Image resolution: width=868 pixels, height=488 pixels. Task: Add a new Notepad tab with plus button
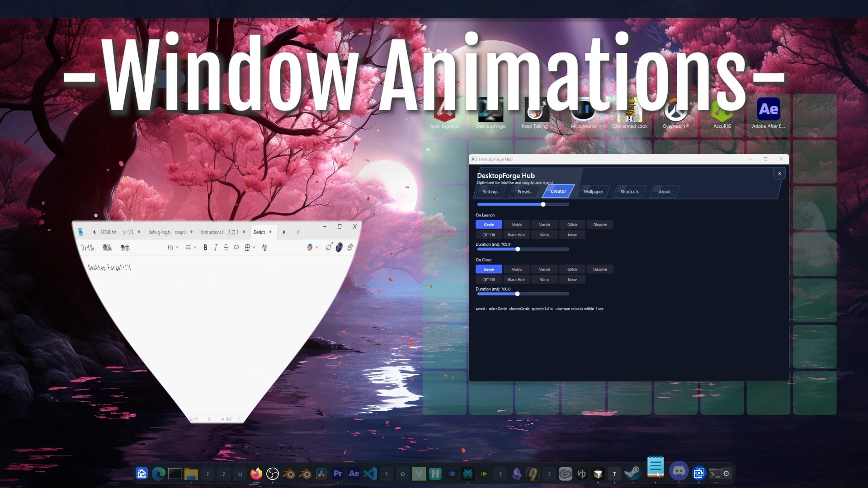click(x=298, y=232)
